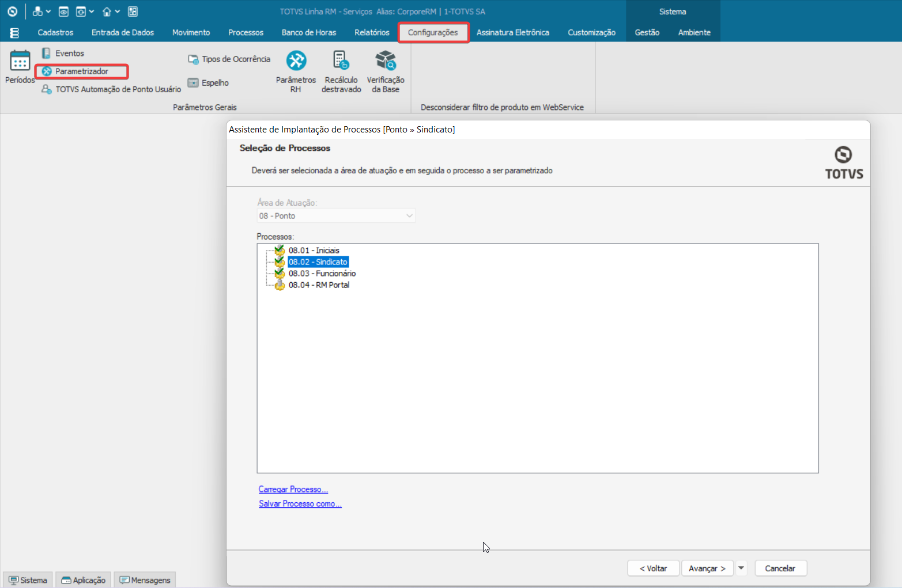Open the Cadastros menu
902x588 pixels.
[55, 33]
